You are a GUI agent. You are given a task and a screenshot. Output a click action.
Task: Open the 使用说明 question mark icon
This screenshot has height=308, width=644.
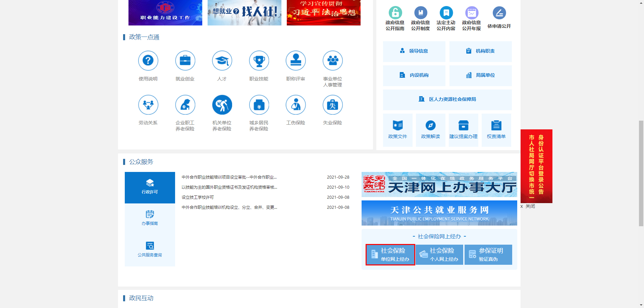pyautogui.click(x=148, y=61)
